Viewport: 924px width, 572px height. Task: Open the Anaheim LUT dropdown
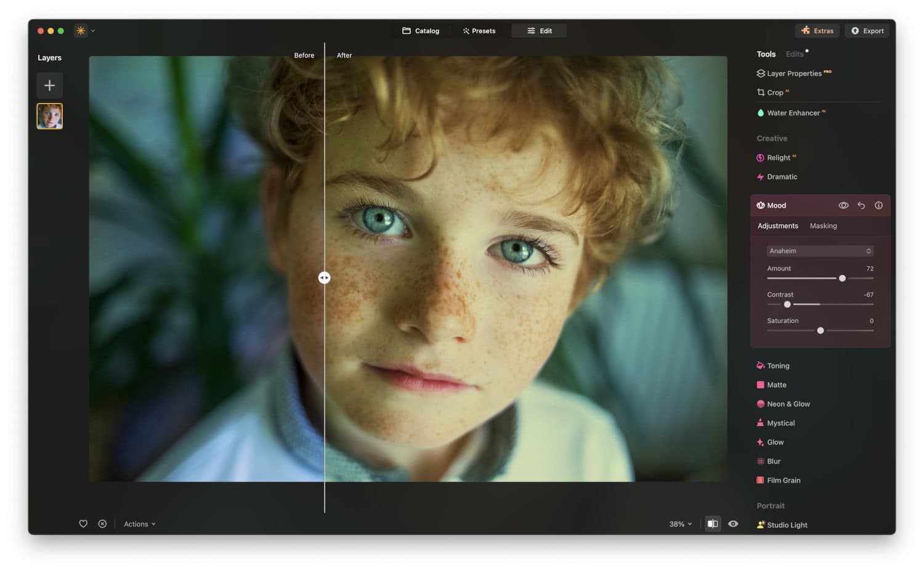pos(820,251)
